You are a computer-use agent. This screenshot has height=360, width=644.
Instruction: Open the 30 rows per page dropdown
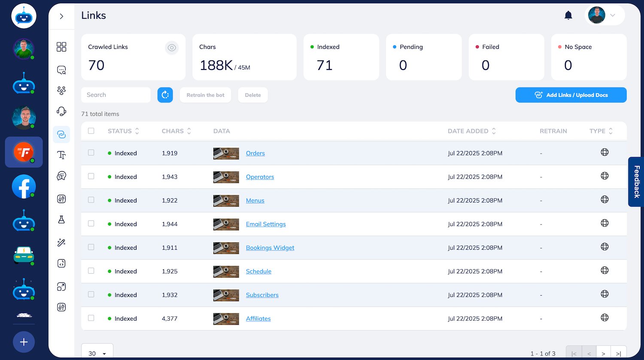tap(97, 353)
